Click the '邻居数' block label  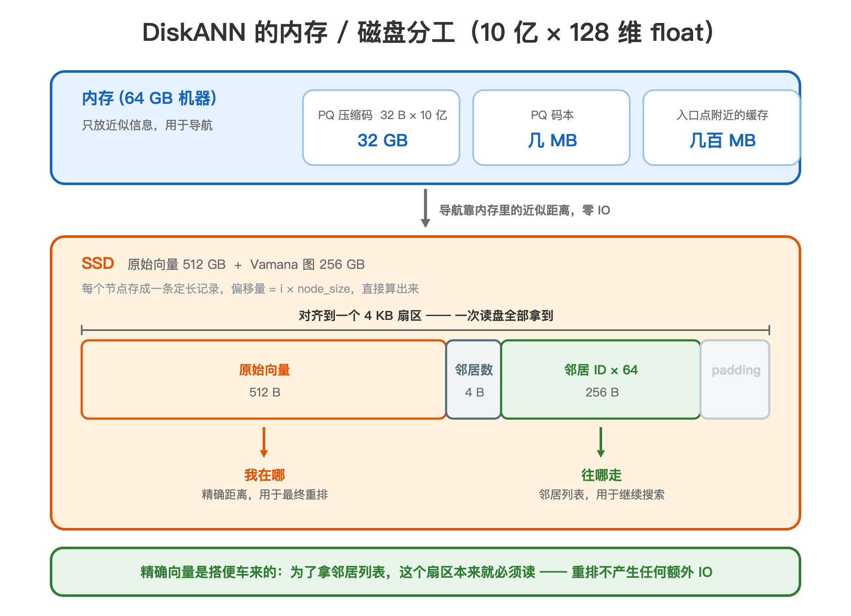click(474, 370)
